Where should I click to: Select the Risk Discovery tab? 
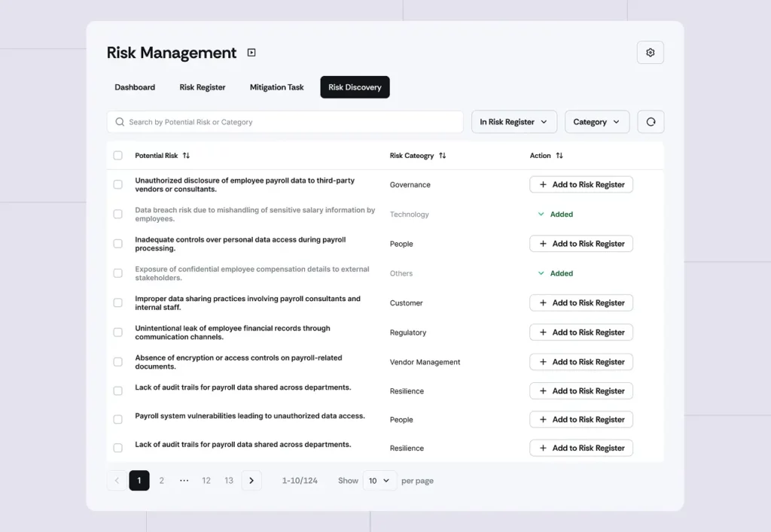pos(355,87)
